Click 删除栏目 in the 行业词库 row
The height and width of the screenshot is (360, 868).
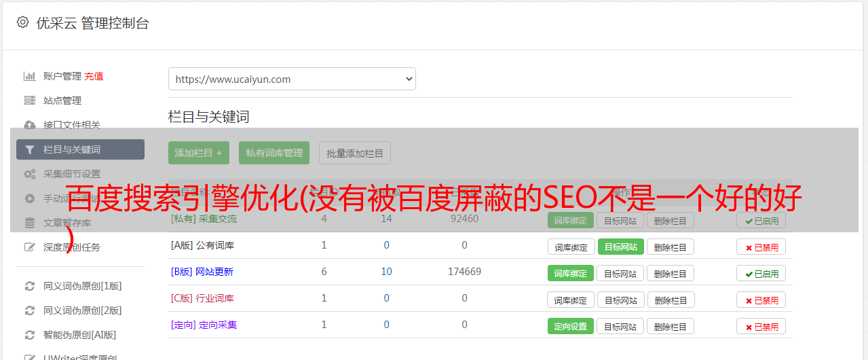pos(671,300)
